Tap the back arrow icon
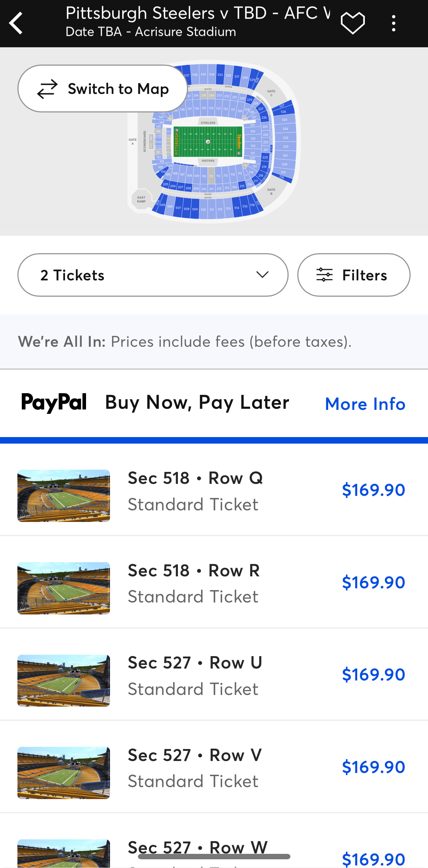The height and width of the screenshot is (868, 428). click(17, 23)
